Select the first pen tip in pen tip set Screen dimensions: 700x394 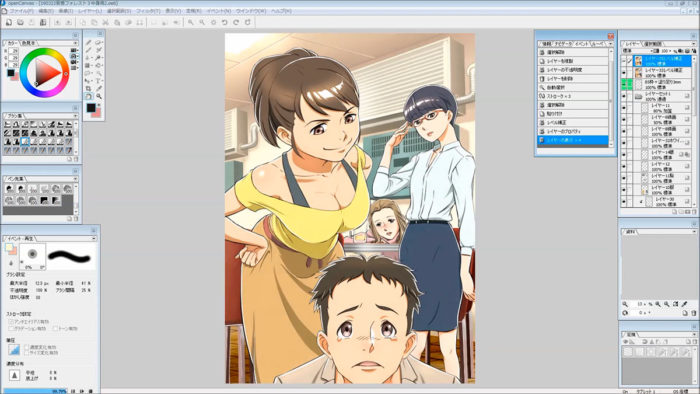point(9,189)
